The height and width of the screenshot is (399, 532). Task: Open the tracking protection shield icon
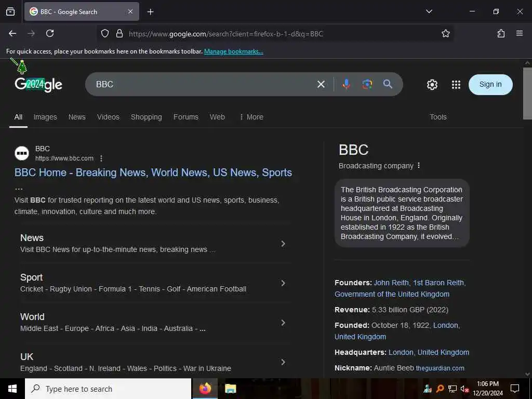(105, 33)
